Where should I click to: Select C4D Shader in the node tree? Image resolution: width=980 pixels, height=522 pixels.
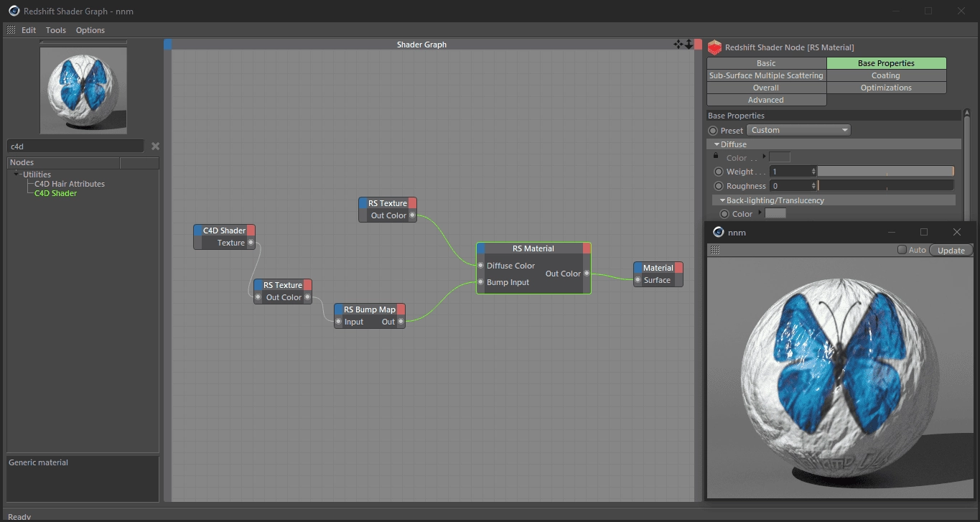56,193
